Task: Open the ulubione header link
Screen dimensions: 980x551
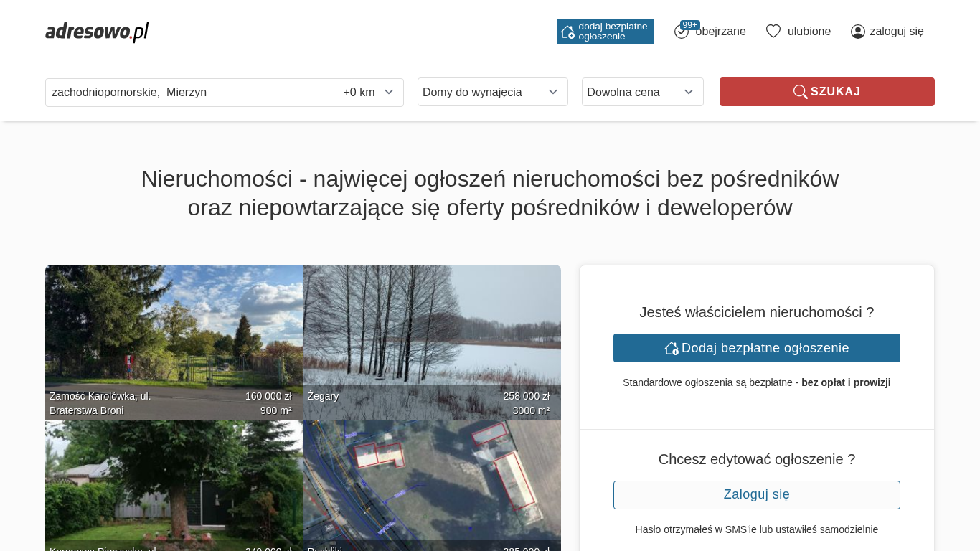Action: point(809,32)
